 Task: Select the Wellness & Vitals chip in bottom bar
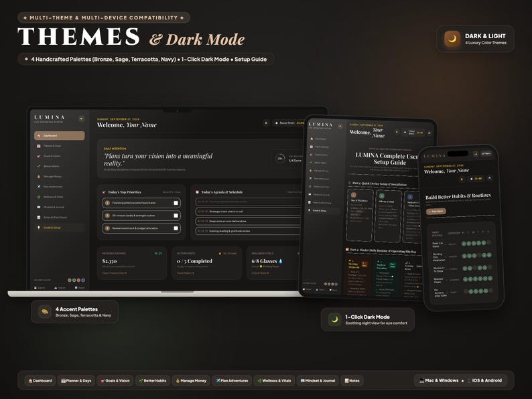tap(274, 381)
